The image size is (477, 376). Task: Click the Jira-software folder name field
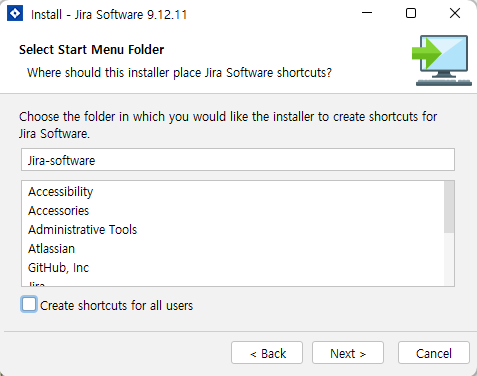pos(238,160)
